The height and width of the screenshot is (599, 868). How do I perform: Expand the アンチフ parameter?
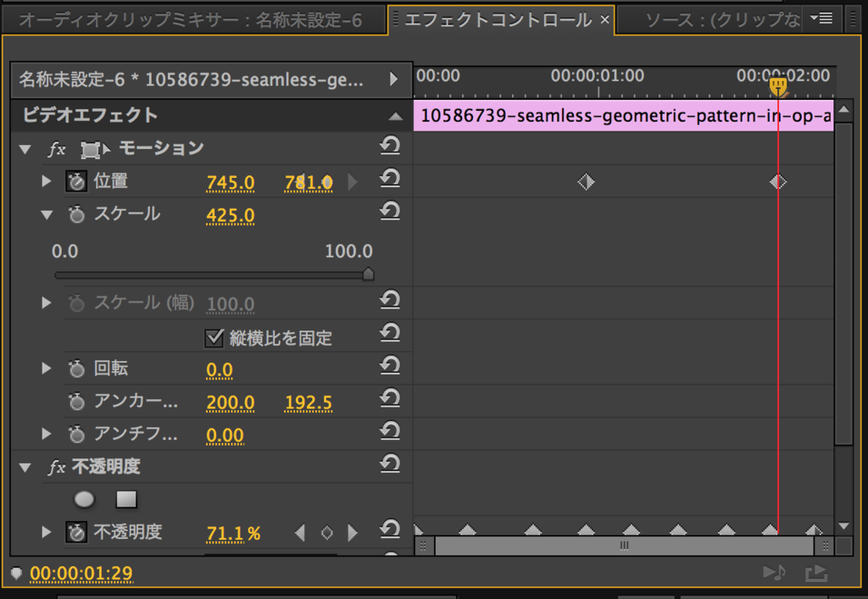click(47, 434)
